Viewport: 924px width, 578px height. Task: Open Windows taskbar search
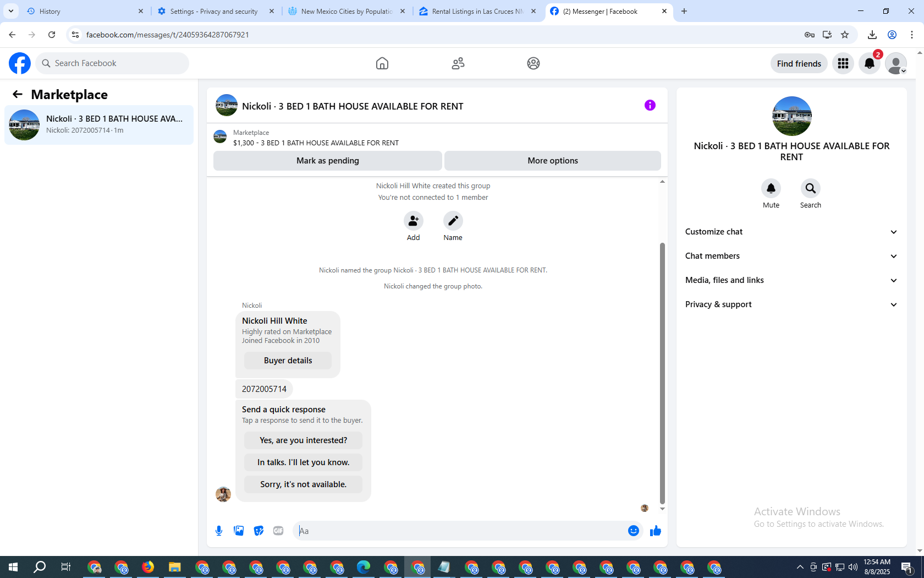pos(40,567)
